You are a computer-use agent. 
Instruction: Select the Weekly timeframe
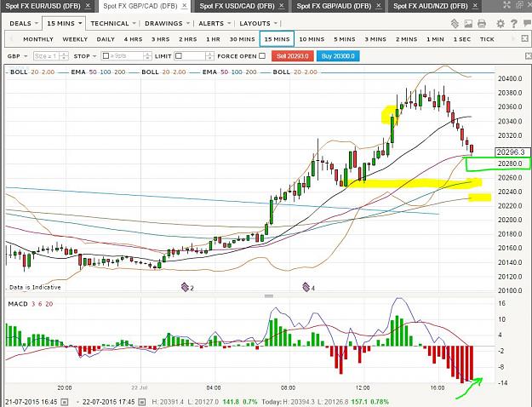(75, 39)
